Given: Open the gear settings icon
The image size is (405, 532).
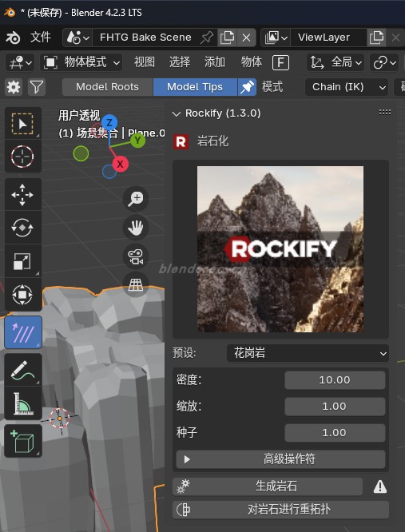Looking at the screenshot, I should point(14,87).
